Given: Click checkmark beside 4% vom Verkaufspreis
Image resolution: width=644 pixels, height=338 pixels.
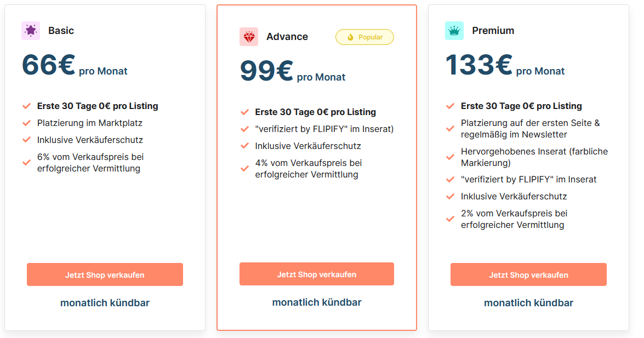Looking at the screenshot, I should 245,168.
